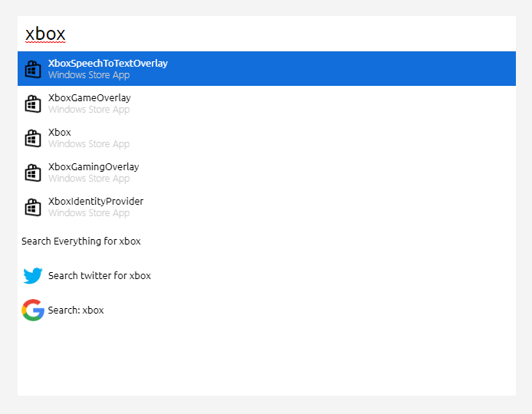Open the XboxIdentityProvider result
532x414 pixels.
pyautogui.click(x=267, y=207)
